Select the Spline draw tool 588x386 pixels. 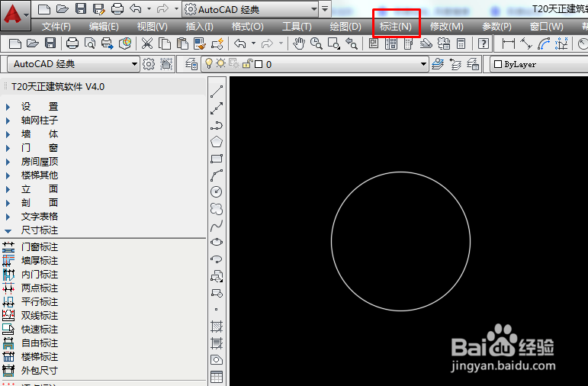point(217,226)
